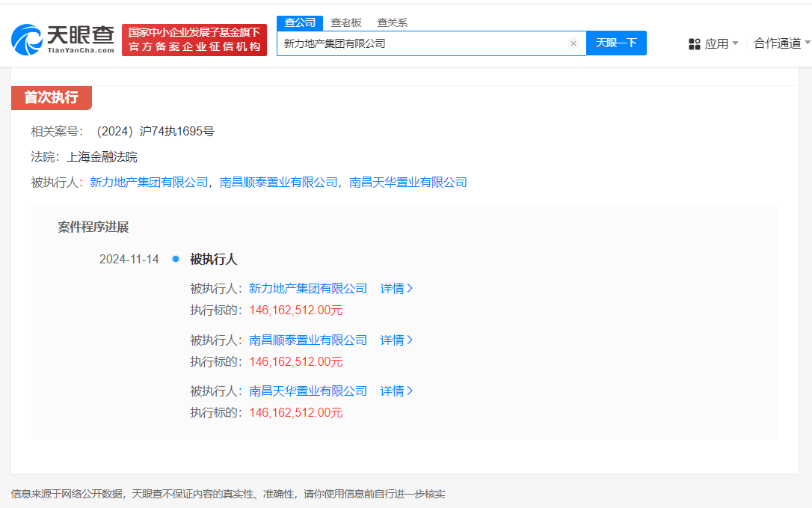
Task: Click the 案件程序进展 heading
Action: coord(93,227)
